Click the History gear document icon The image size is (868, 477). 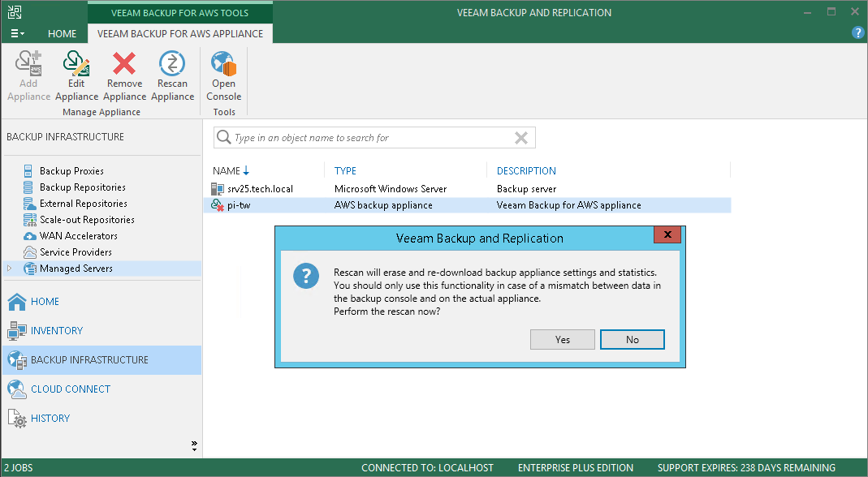point(16,419)
